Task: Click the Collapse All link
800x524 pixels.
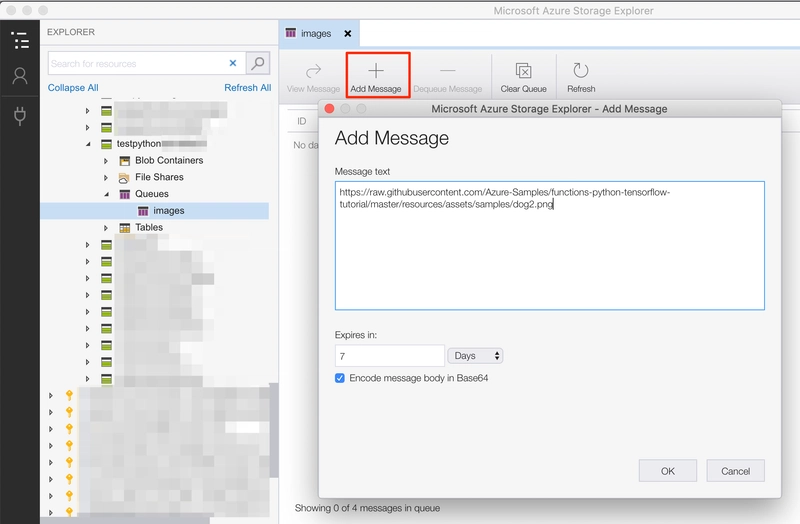Action: pos(73,88)
